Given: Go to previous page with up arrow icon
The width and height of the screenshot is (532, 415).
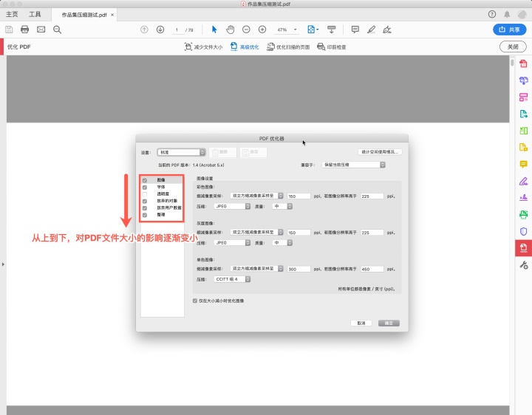Looking at the screenshot, I should tap(144, 30).
